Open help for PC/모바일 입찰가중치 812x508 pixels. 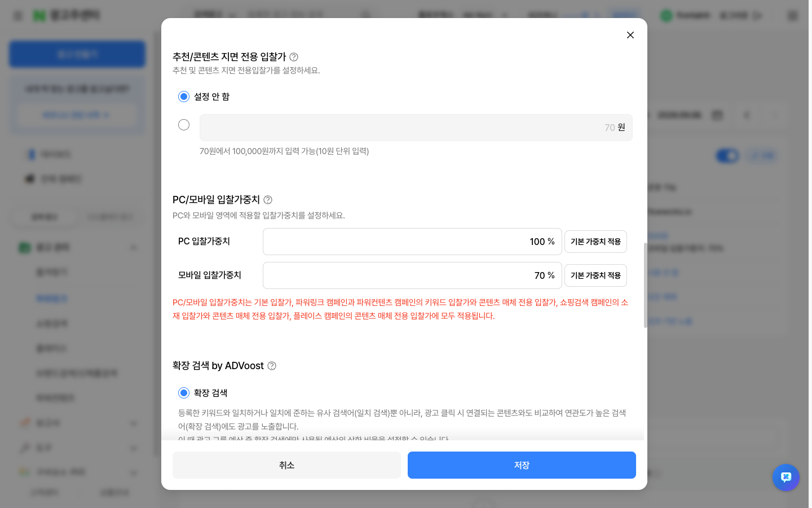tap(268, 200)
